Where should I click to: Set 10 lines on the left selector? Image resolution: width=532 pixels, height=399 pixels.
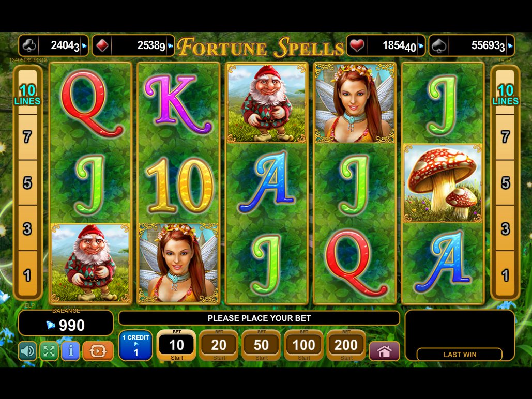click(x=27, y=94)
